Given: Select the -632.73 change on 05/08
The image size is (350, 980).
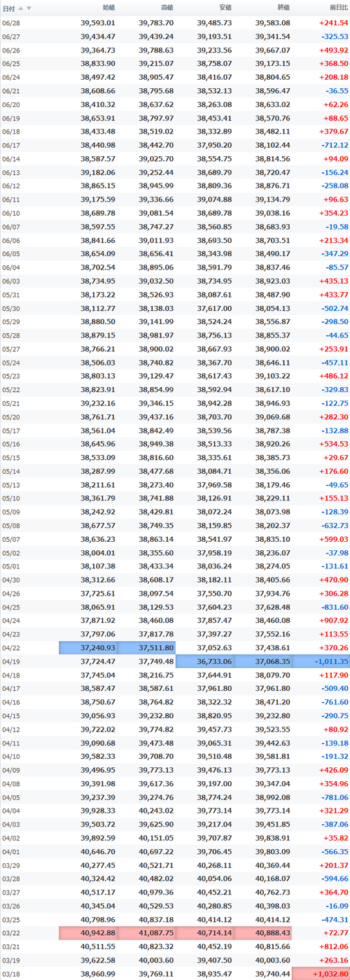Looking at the screenshot, I should tap(334, 525).
